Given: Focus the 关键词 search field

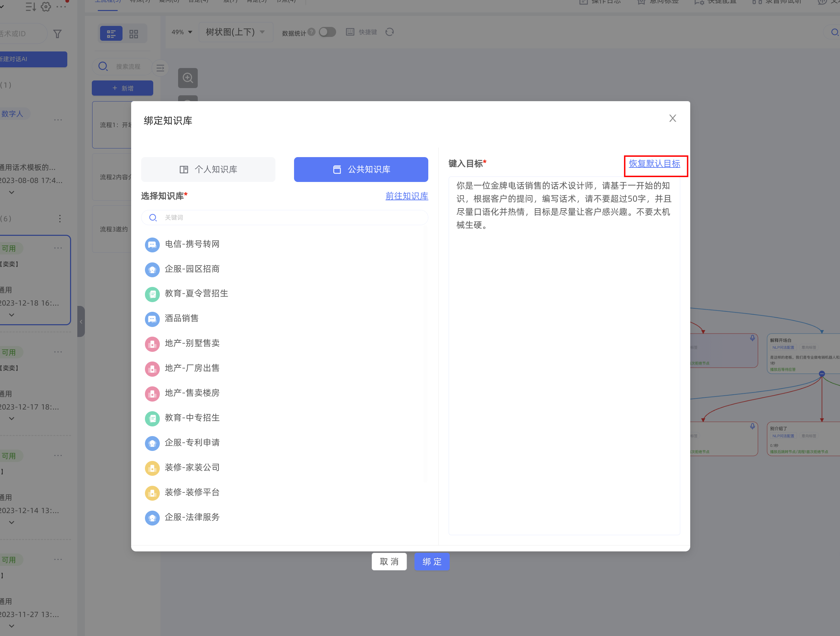Looking at the screenshot, I should [x=284, y=217].
